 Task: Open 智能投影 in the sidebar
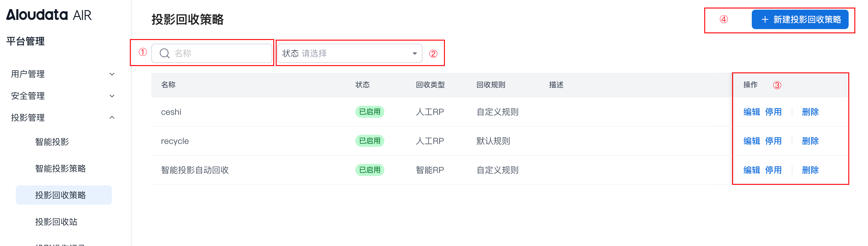[x=52, y=142]
